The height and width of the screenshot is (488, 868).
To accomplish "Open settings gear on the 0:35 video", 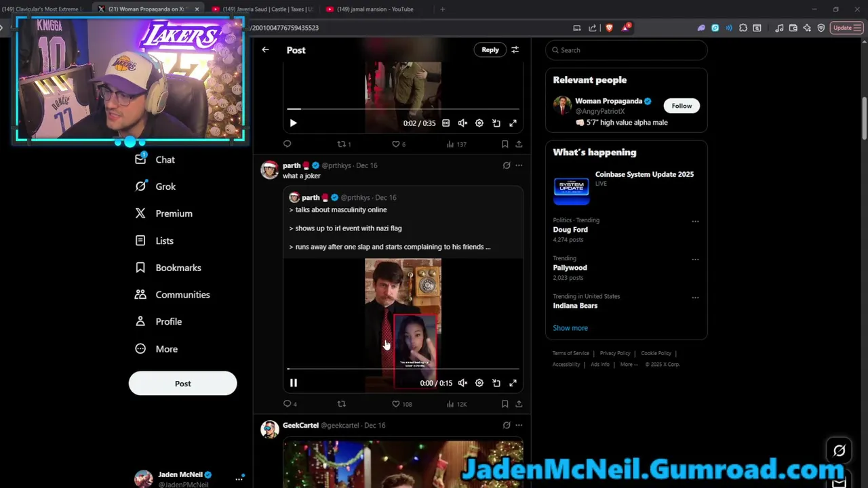I will coord(479,123).
